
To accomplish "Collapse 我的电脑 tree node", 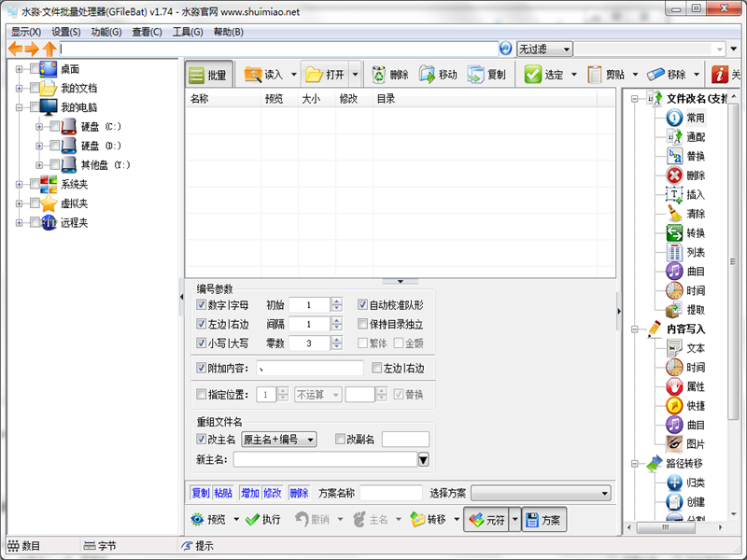I will pos(19,107).
